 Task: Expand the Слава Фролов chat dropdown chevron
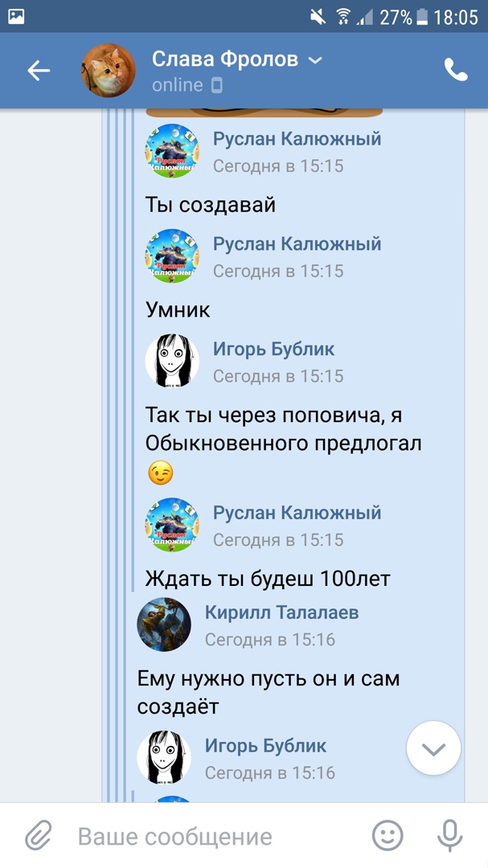click(x=314, y=60)
